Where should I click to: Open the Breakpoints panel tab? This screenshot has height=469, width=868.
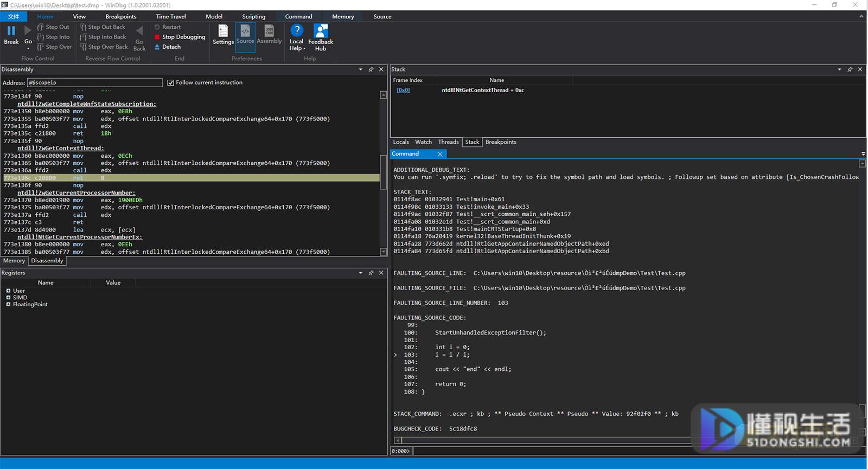click(x=501, y=142)
